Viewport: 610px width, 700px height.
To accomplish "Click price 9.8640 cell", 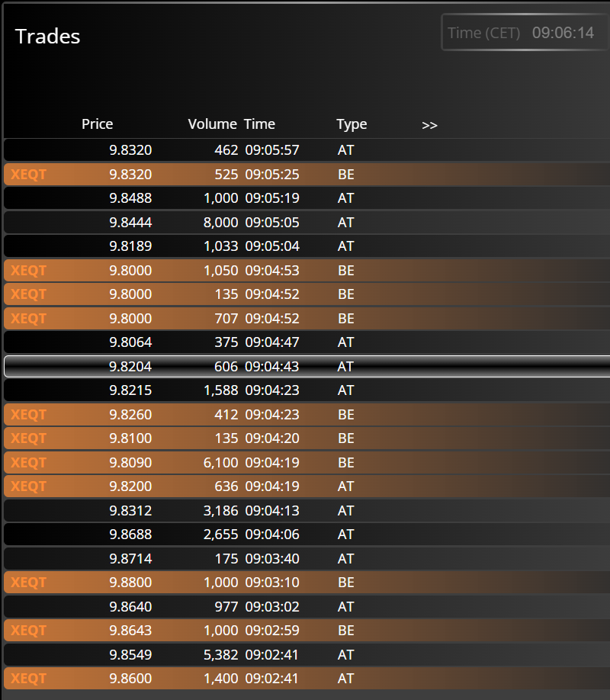I will pos(130,607).
